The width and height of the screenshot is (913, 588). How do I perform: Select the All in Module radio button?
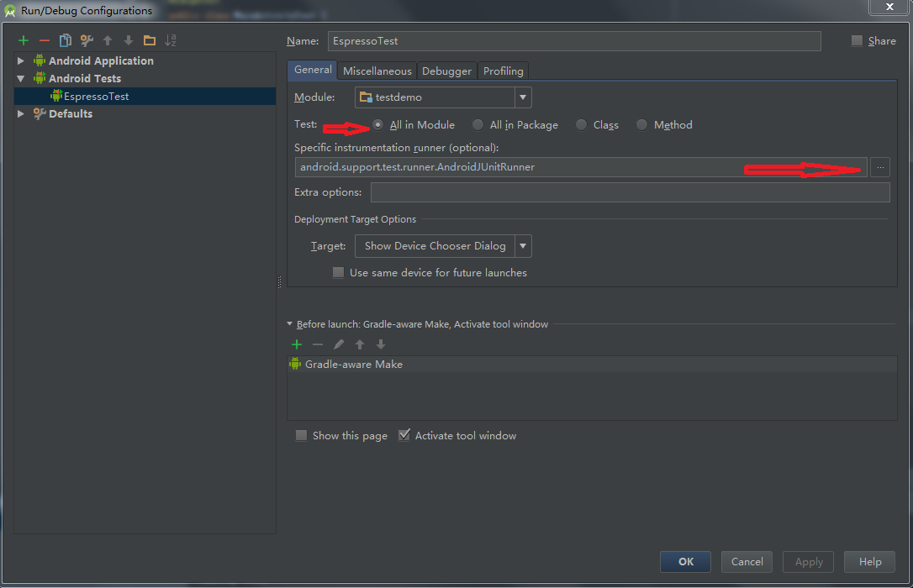point(377,124)
